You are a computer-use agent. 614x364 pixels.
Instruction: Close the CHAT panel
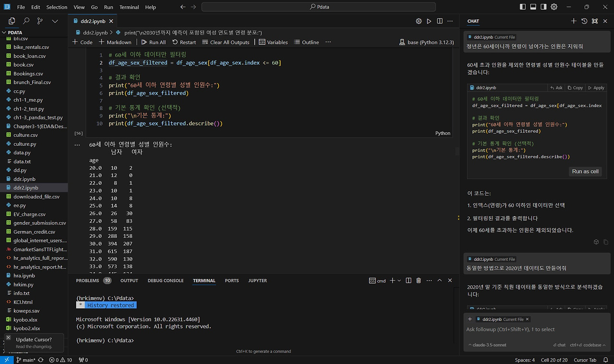click(605, 21)
